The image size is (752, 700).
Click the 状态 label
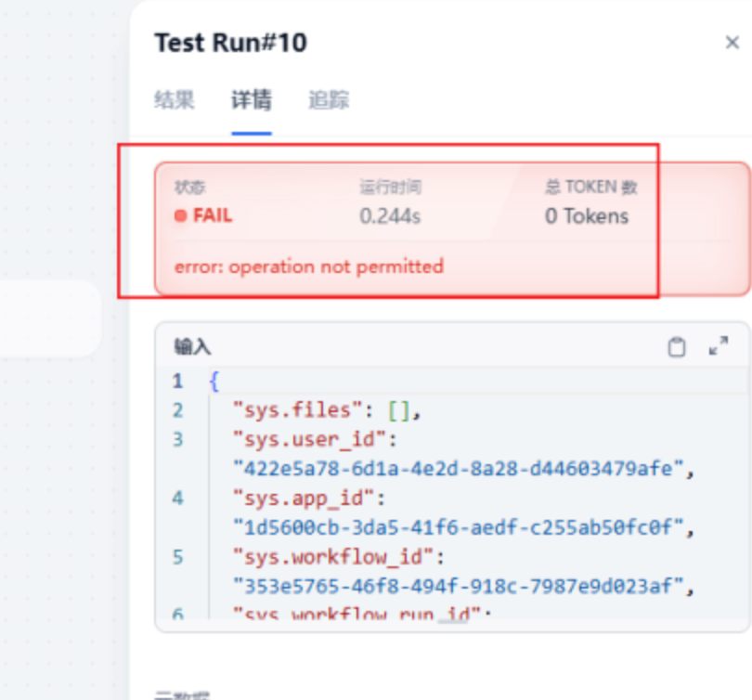(x=190, y=187)
